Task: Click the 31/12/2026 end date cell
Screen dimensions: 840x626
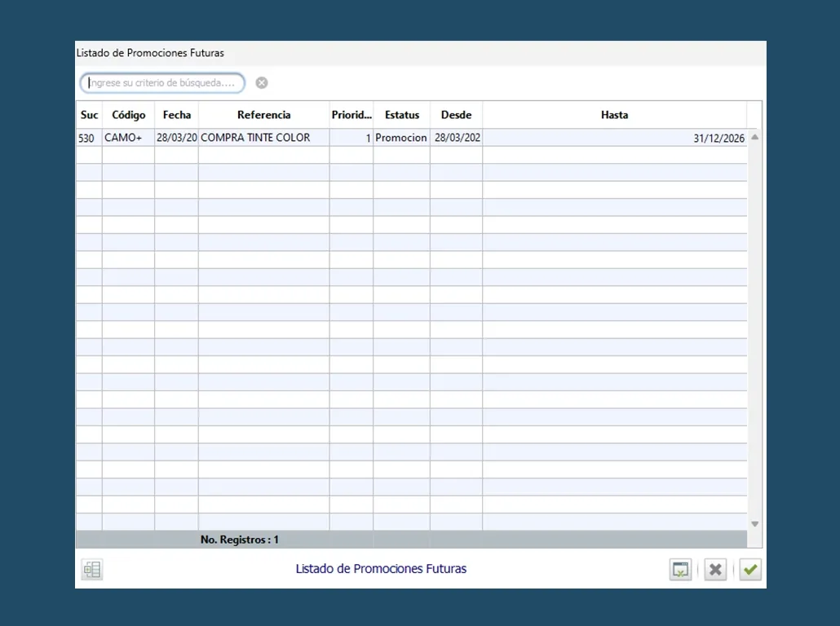Action: coord(718,139)
